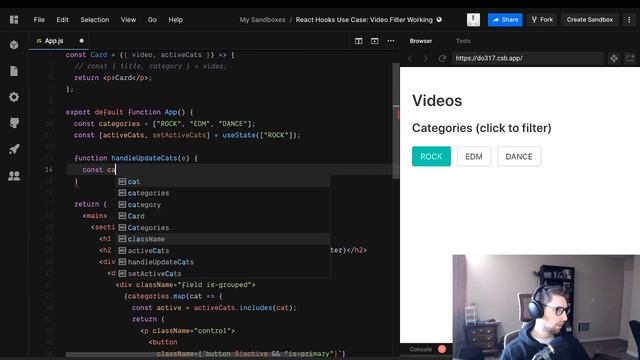The width and height of the screenshot is (640, 360).
Task: Switch to the Browser tab
Action: [421, 41]
